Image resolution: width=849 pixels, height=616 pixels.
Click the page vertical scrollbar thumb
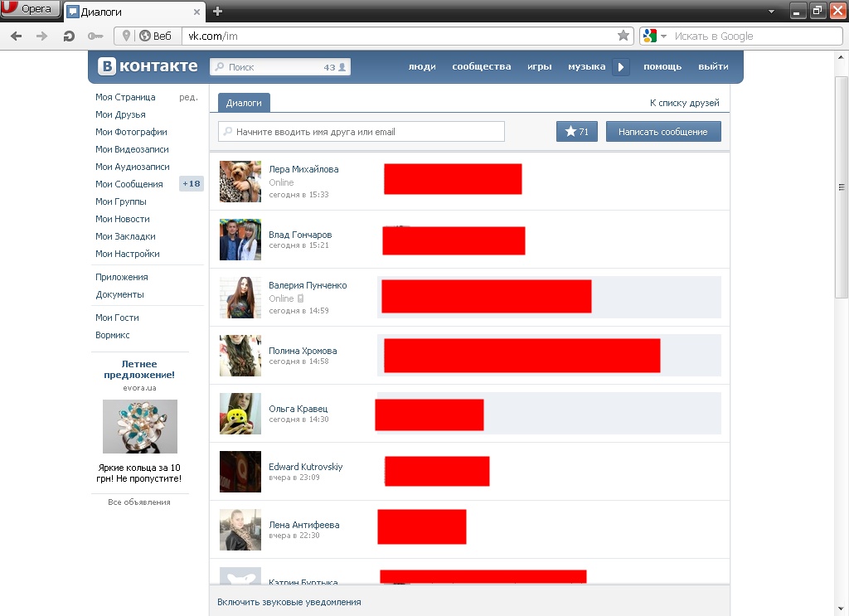click(x=841, y=187)
